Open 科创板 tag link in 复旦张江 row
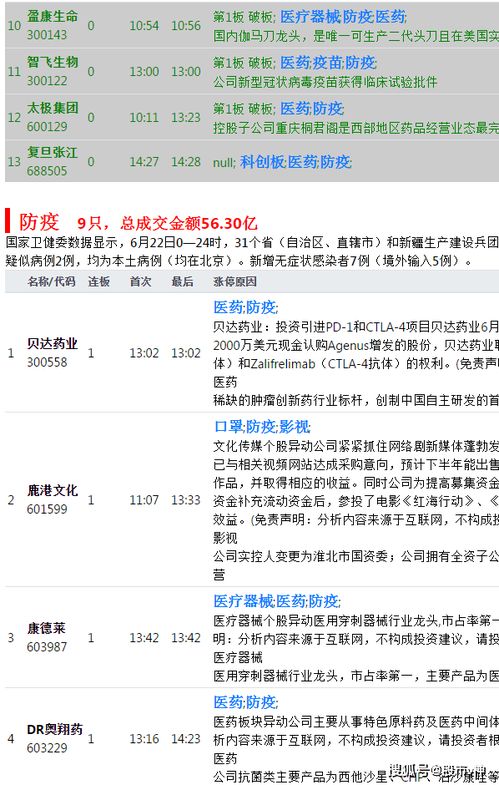Screen dimensions: 499x785 coord(262,162)
